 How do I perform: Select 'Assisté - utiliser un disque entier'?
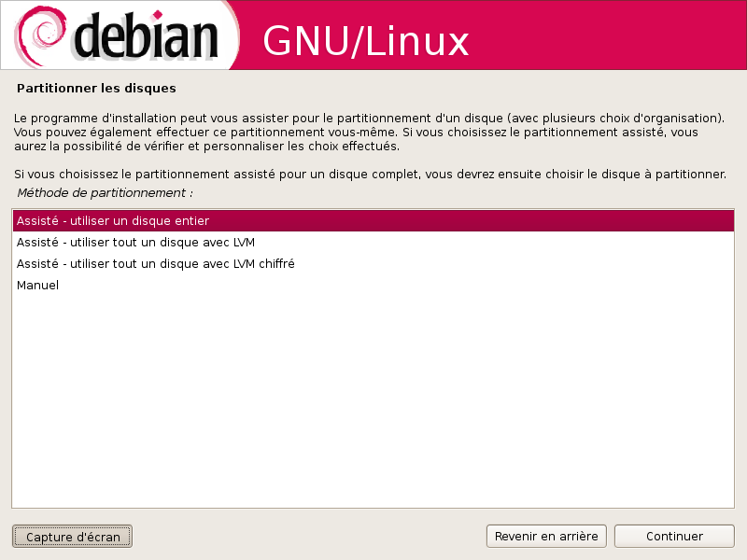[373, 221]
